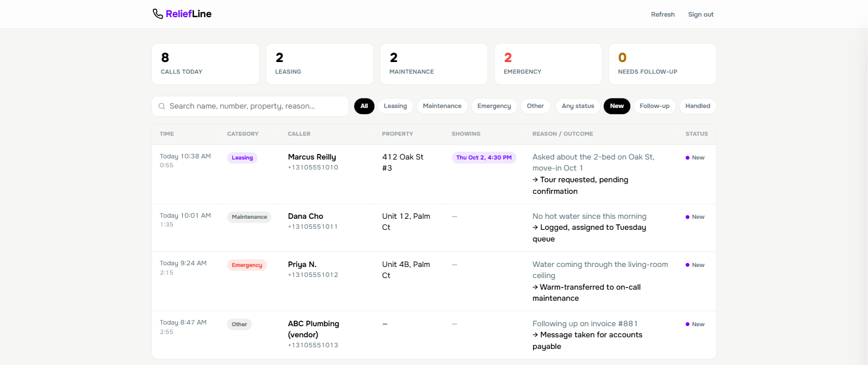
Task: Click 412 Oak St #3 property cell
Action: (403, 162)
